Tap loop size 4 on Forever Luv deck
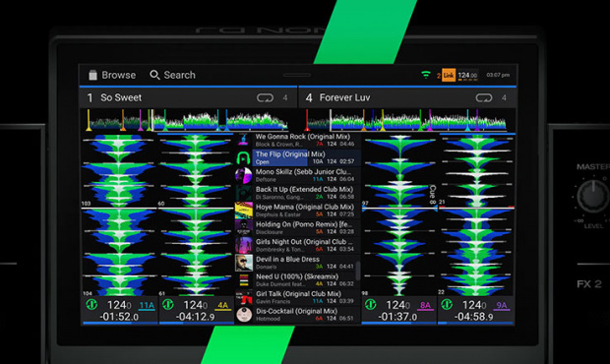Screen dimensions: 610x364 [x=504, y=97]
